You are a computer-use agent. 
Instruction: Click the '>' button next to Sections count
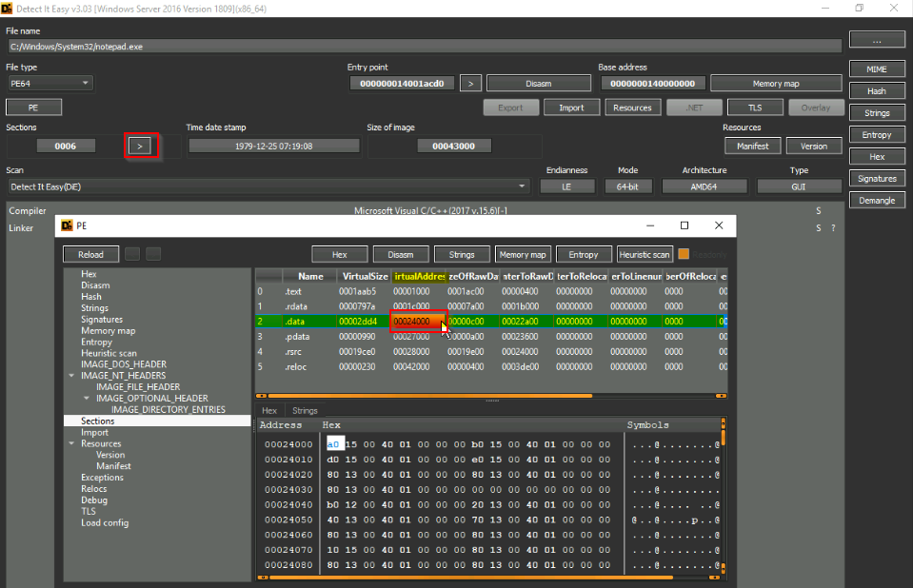coord(140,147)
